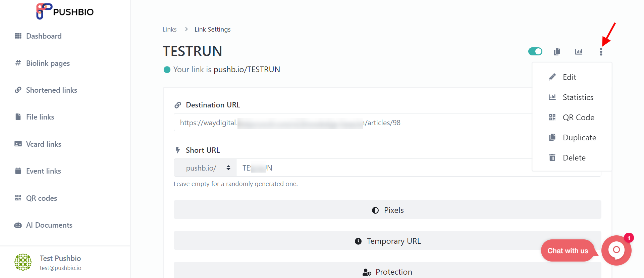The height and width of the screenshot is (278, 644).
Task: Navigate to Links breadcrumb
Action: (x=169, y=29)
